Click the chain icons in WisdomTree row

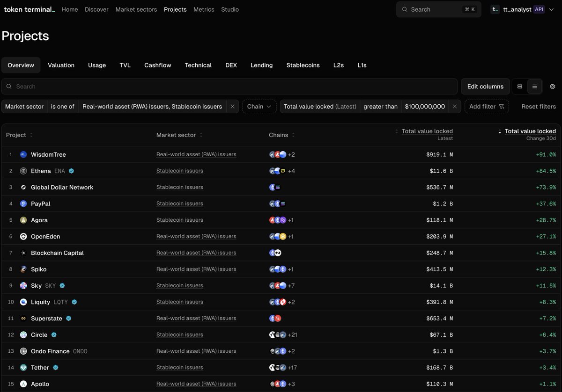pyautogui.click(x=277, y=154)
